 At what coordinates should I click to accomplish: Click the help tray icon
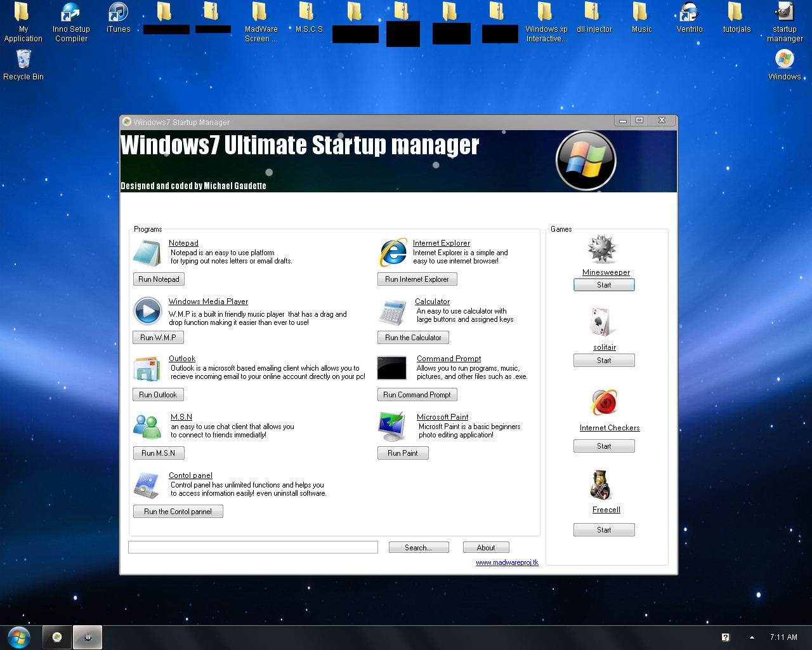(726, 637)
